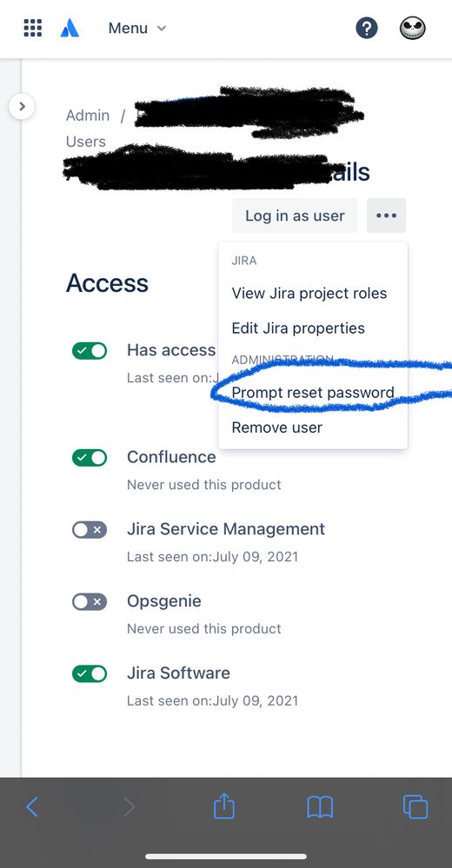452x868 pixels.
Task: Go to Admin breadcrumb link
Action: 88,116
